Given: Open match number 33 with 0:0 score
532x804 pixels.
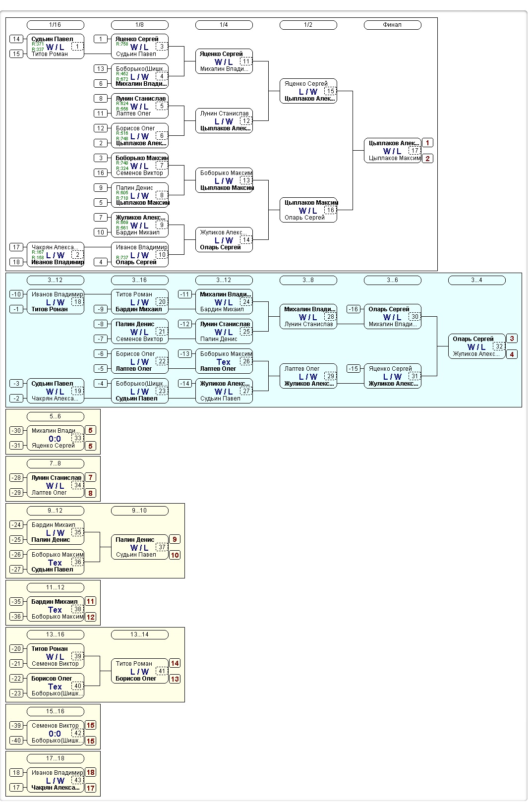Looking at the screenshot, I should click(77, 438).
